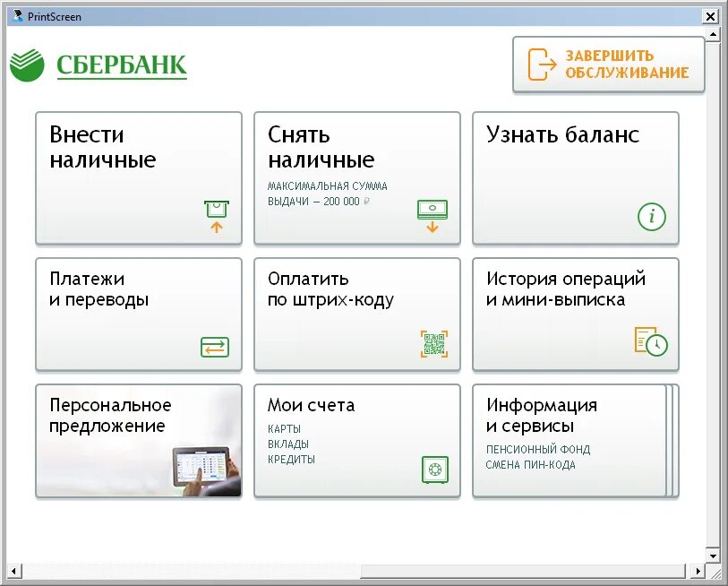Open Платежи и переводы tile
The width and height of the screenshot is (728, 586).
[x=139, y=315]
